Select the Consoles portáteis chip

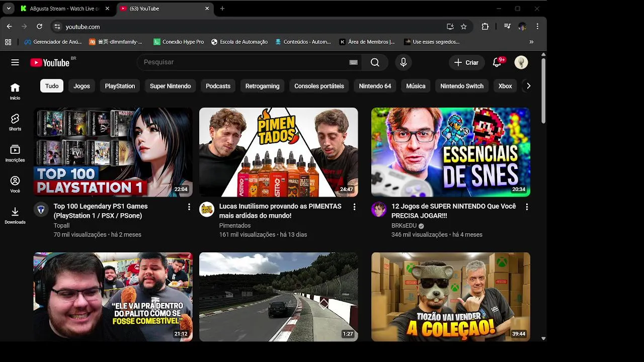(319, 86)
